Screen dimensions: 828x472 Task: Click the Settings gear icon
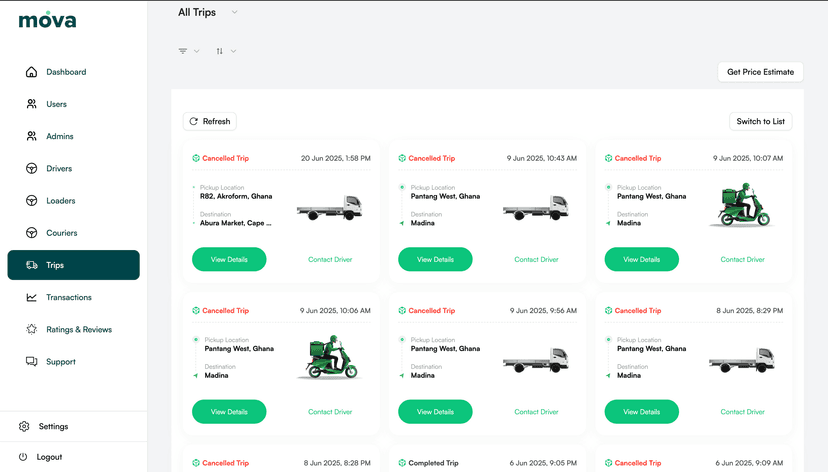[24, 426]
